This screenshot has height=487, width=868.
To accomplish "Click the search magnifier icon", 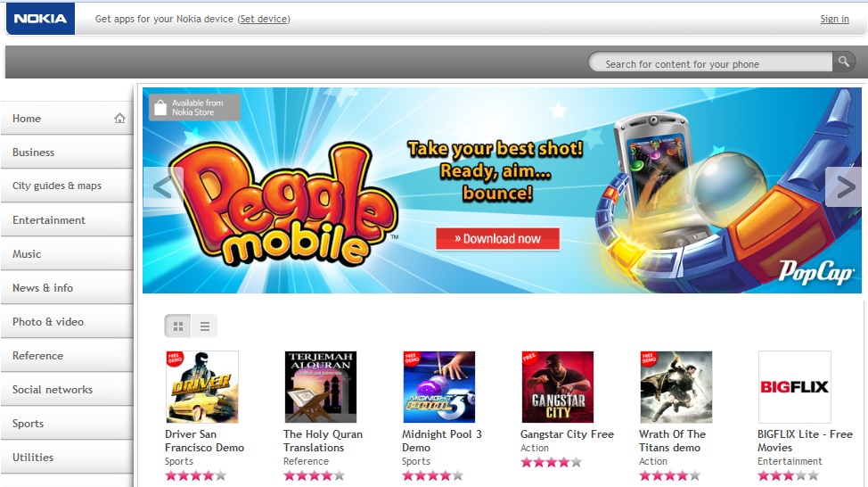I will [x=843, y=62].
